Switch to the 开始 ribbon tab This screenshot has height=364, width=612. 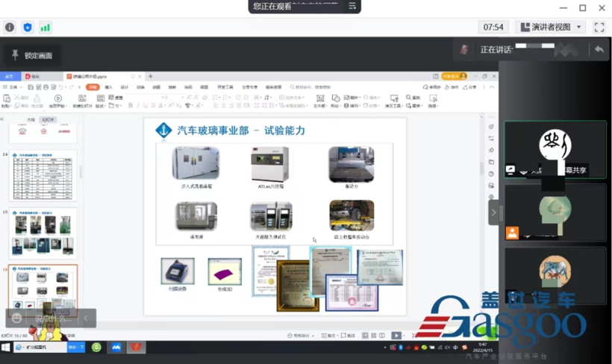coord(93,87)
